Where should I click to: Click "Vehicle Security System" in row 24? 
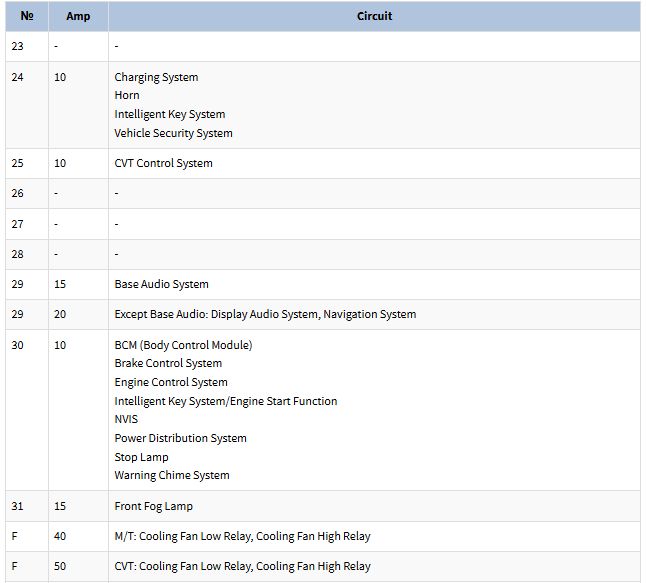click(x=173, y=133)
